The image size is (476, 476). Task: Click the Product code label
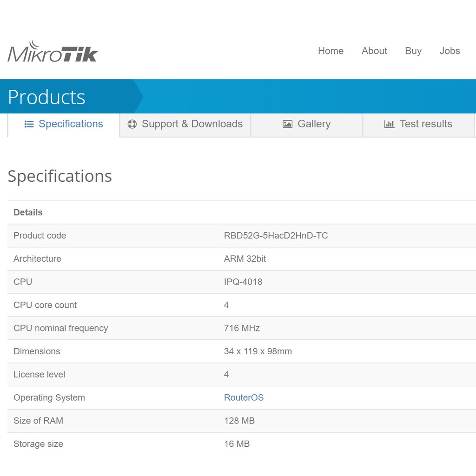tap(40, 236)
